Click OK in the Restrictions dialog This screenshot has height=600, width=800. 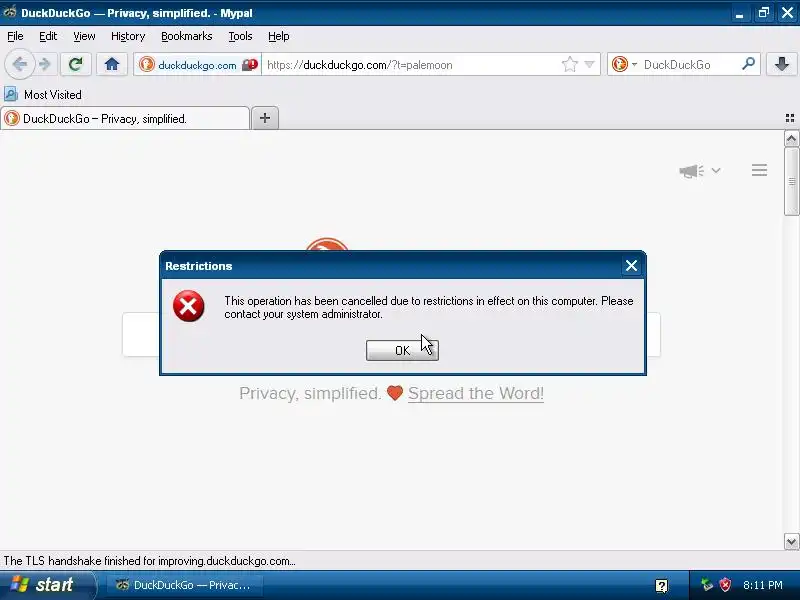tap(402, 350)
